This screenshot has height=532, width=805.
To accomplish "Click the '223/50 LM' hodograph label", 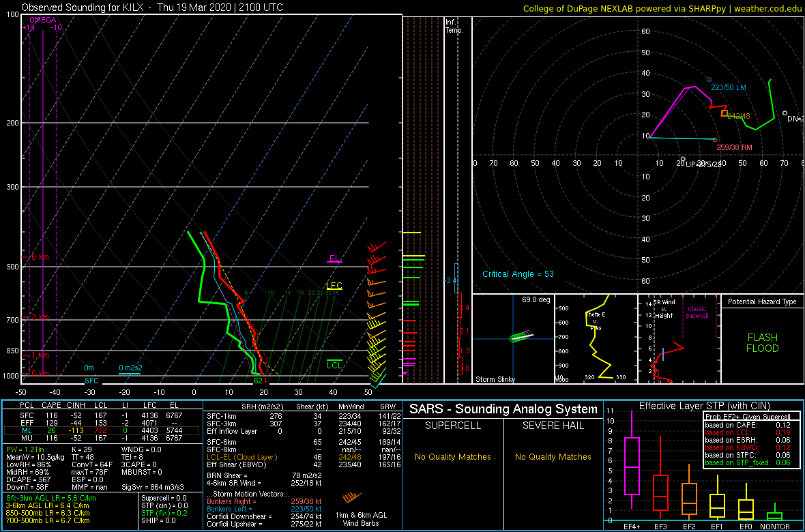I will tap(727, 88).
